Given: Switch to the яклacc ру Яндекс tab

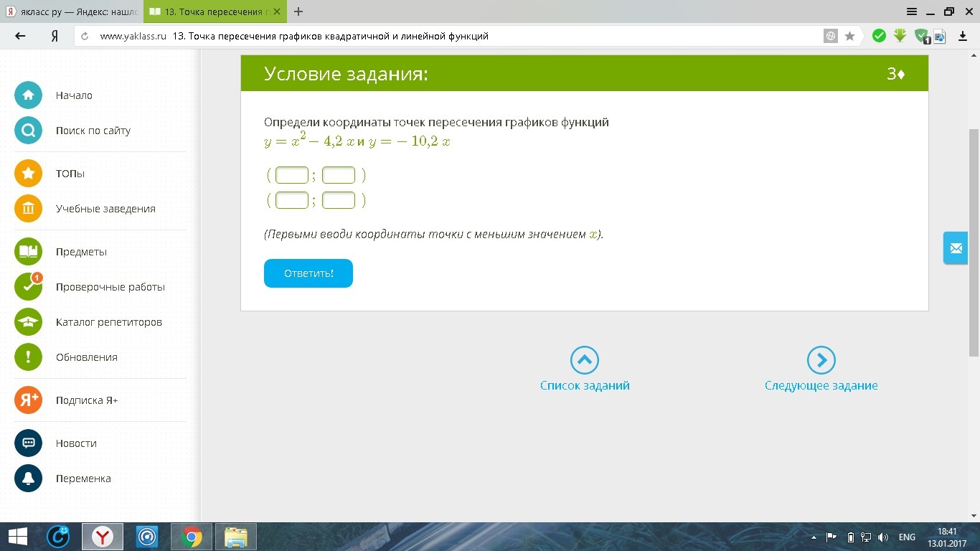Looking at the screenshot, I should click(x=72, y=11).
